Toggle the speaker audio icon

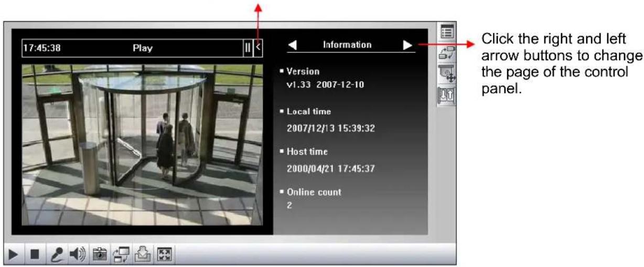pos(77,254)
